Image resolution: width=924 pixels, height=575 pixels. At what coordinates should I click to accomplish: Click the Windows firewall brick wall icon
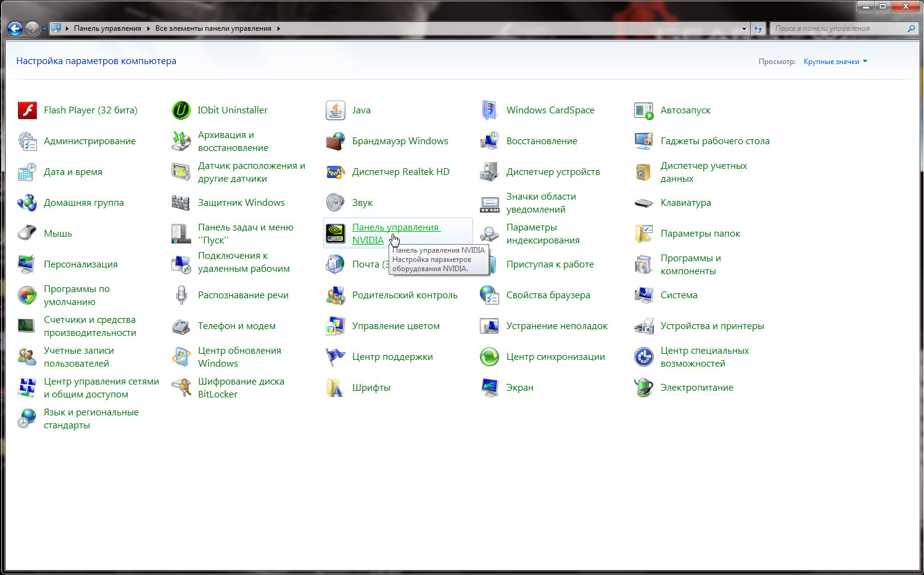pyautogui.click(x=336, y=141)
